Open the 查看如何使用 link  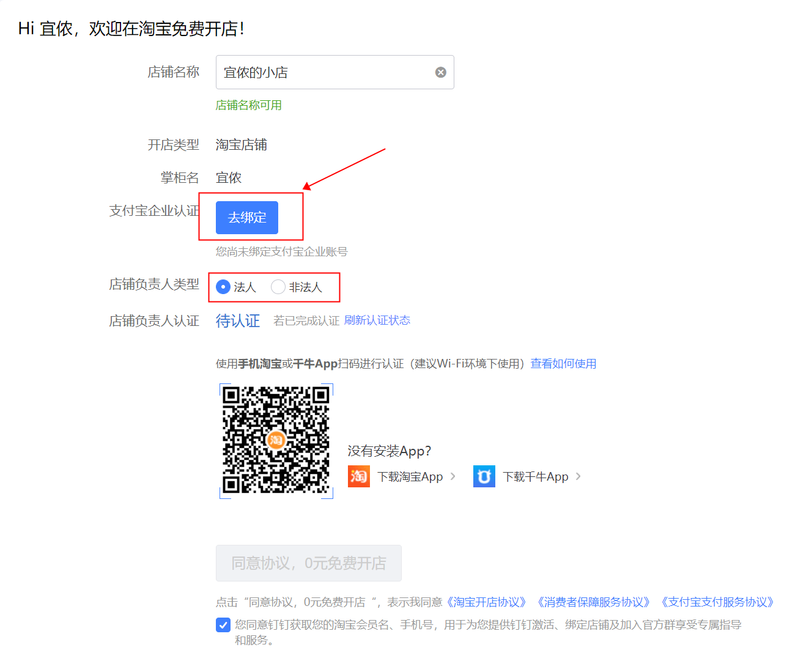tap(564, 364)
